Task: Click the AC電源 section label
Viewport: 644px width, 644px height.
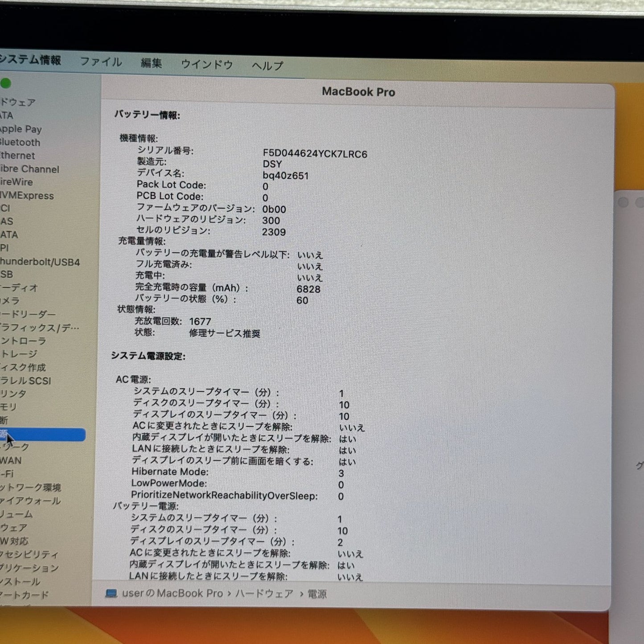Action: coord(133,379)
